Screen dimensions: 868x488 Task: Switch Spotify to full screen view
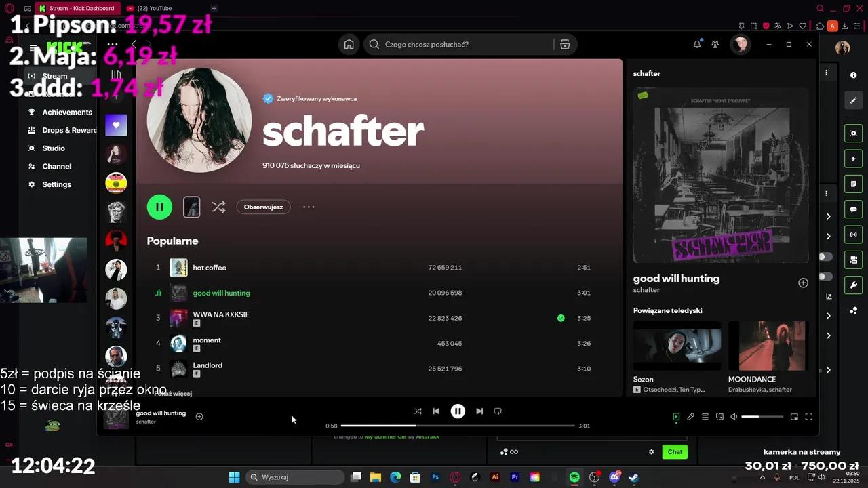coord(809,417)
